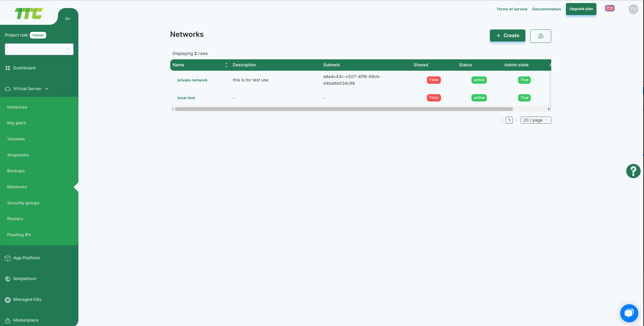Select Networks in the sidebar
Viewport: 644px width, 326px height.
coord(17,187)
